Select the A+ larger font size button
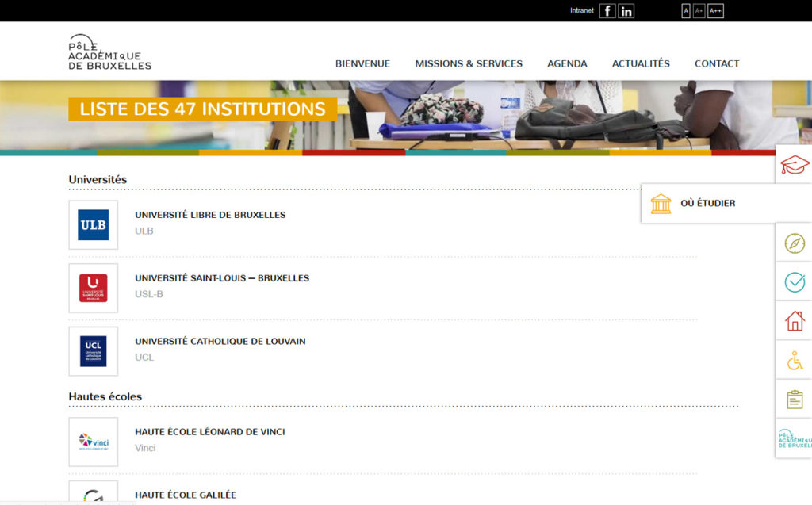 coord(699,11)
